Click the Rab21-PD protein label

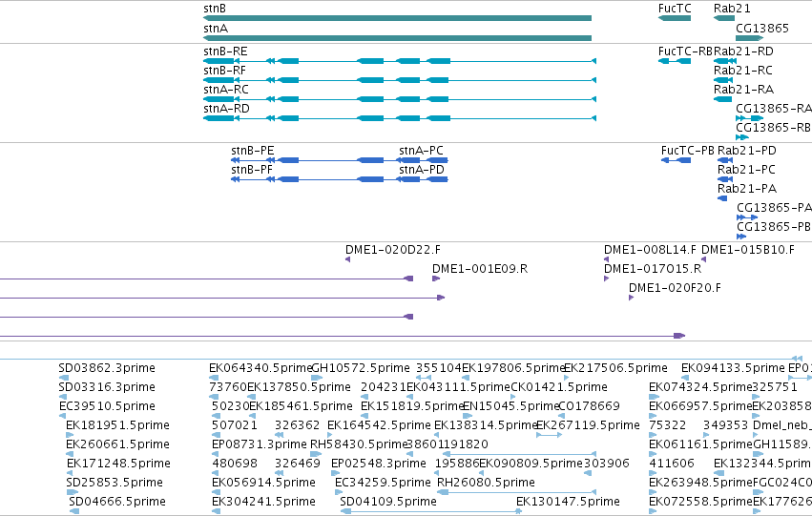pyautogui.click(x=747, y=151)
